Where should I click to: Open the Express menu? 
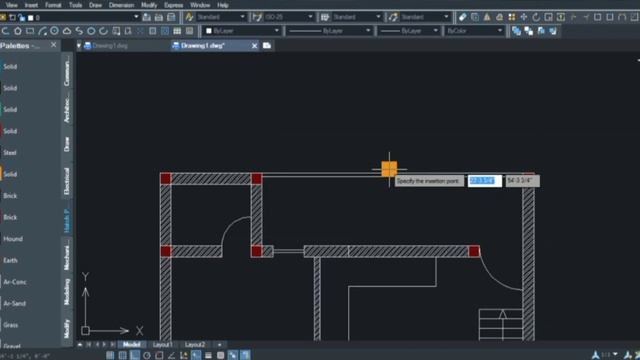173,5
